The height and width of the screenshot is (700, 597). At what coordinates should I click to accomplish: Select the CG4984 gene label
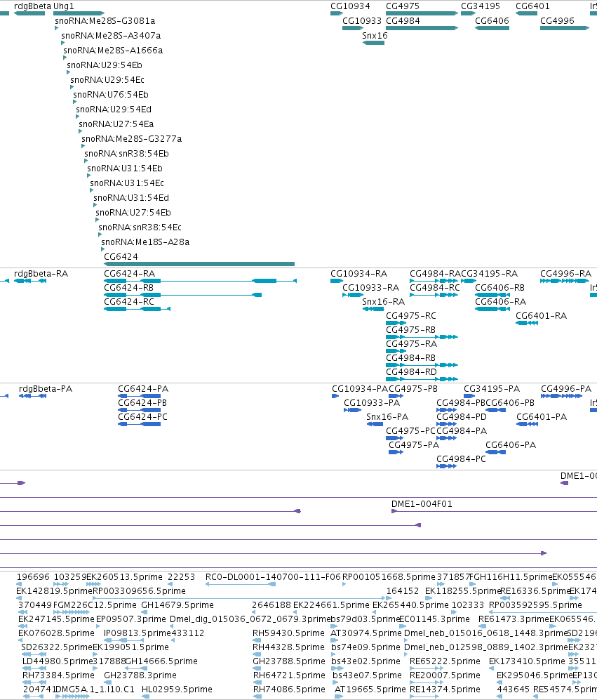click(x=403, y=21)
